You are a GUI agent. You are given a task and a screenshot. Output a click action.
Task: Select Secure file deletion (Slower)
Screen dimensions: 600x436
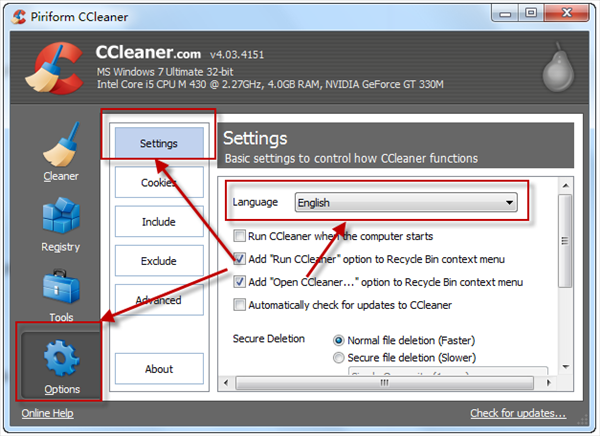pyautogui.click(x=339, y=358)
